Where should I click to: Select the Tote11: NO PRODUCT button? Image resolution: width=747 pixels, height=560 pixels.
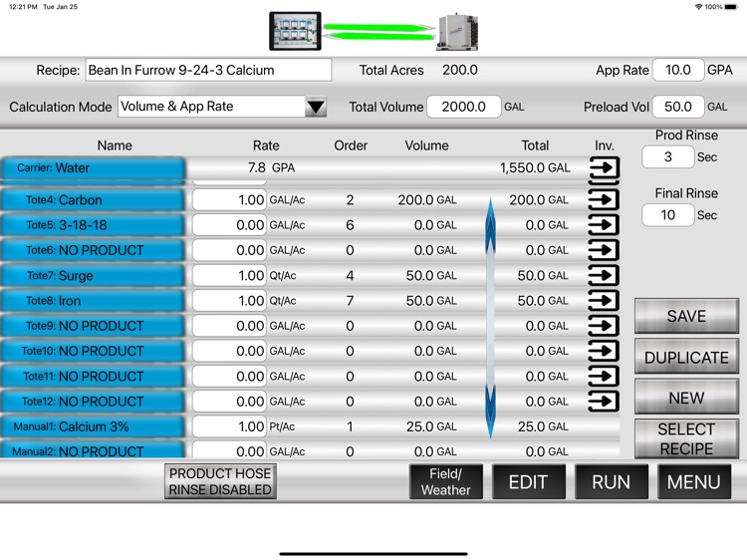pyautogui.click(x=93, y=377)
